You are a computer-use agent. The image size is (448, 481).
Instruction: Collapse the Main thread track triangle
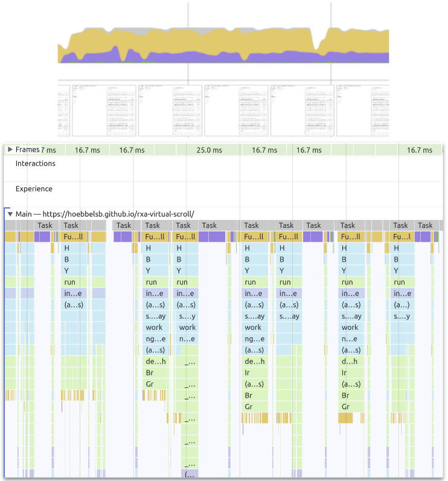10,214
